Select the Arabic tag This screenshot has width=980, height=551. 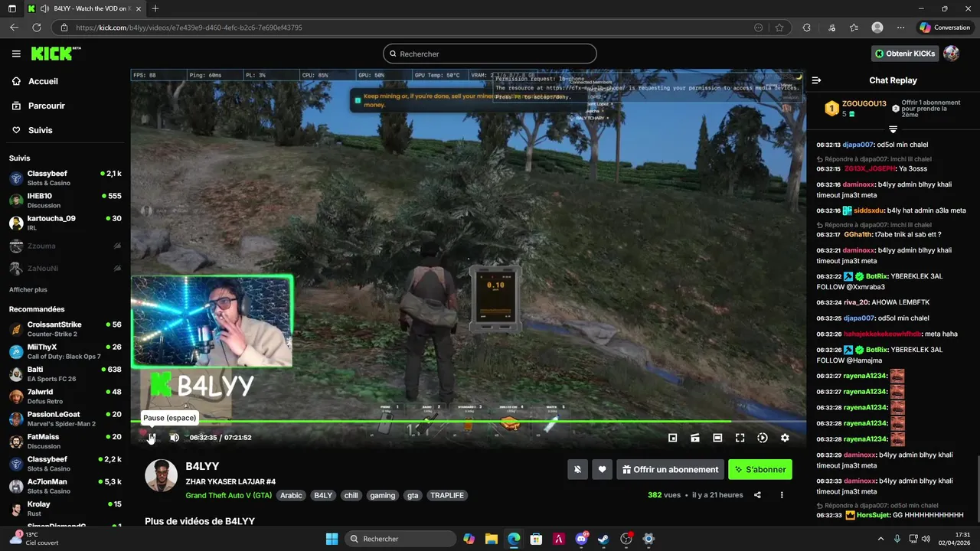pos(291,495)
